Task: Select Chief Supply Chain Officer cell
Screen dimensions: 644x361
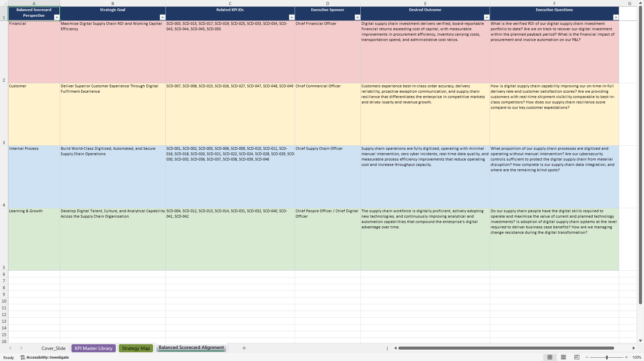Action: 328,177
